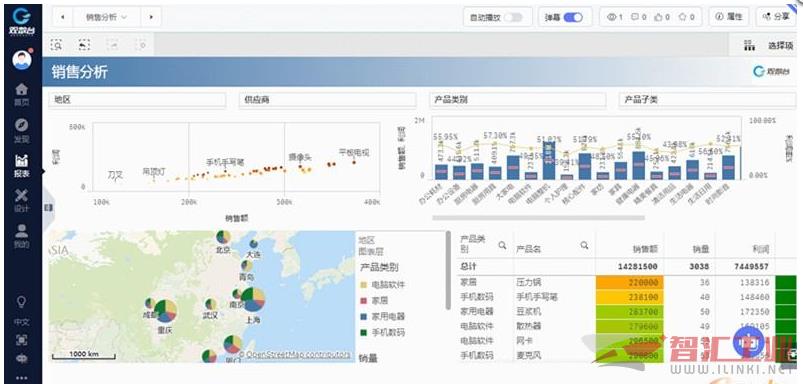Screen dimensions: 803x384
Task: Click the comments bubble icon
Action: tap(635, 17)
